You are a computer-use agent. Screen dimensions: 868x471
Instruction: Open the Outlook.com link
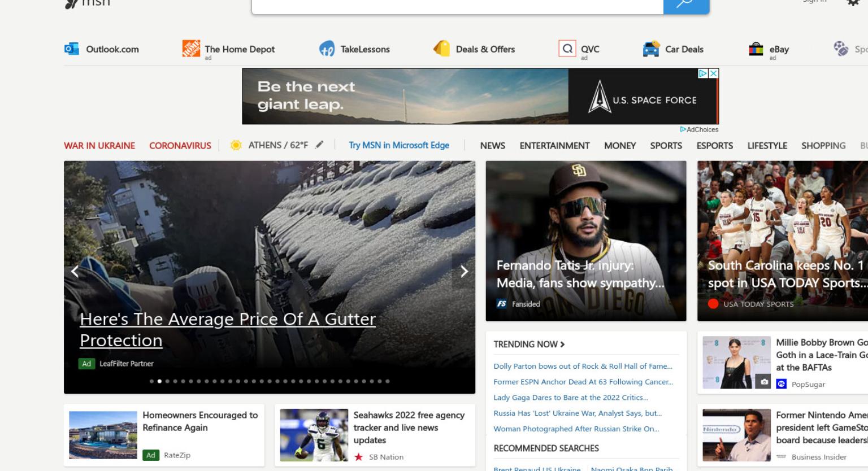point(112,49)
